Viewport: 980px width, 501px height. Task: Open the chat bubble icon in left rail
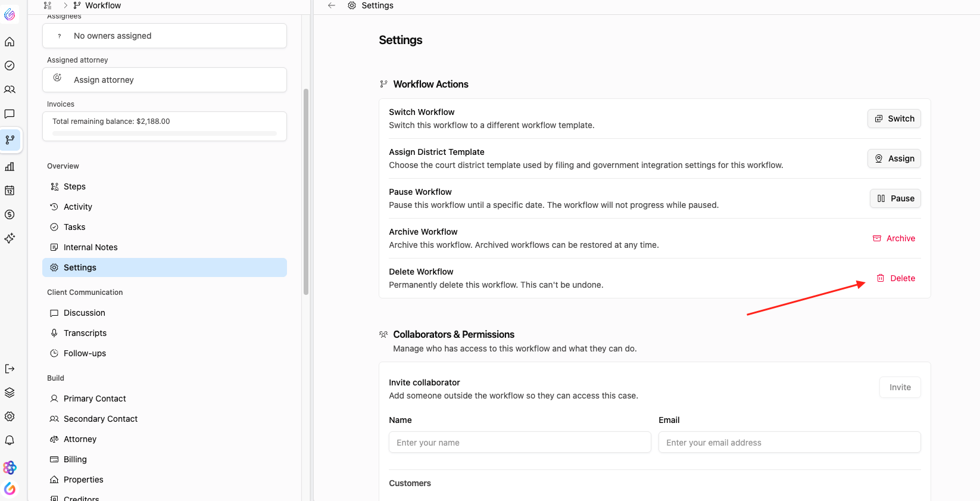pos(10,114)
